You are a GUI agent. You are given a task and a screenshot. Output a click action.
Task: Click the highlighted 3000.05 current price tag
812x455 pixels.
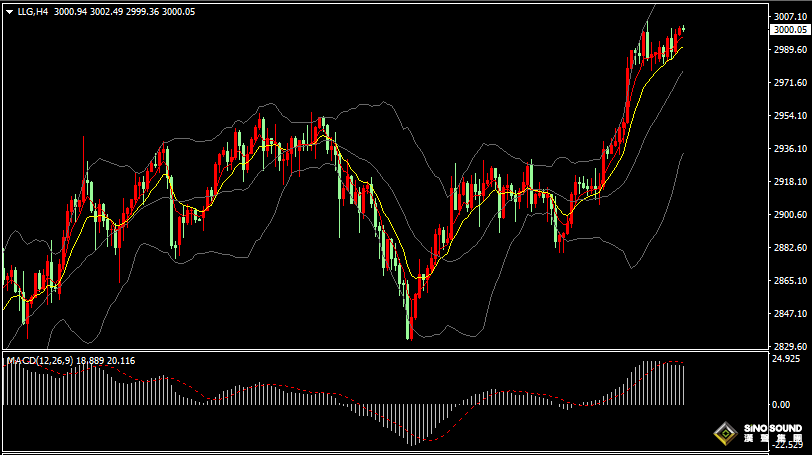(790, 30)
